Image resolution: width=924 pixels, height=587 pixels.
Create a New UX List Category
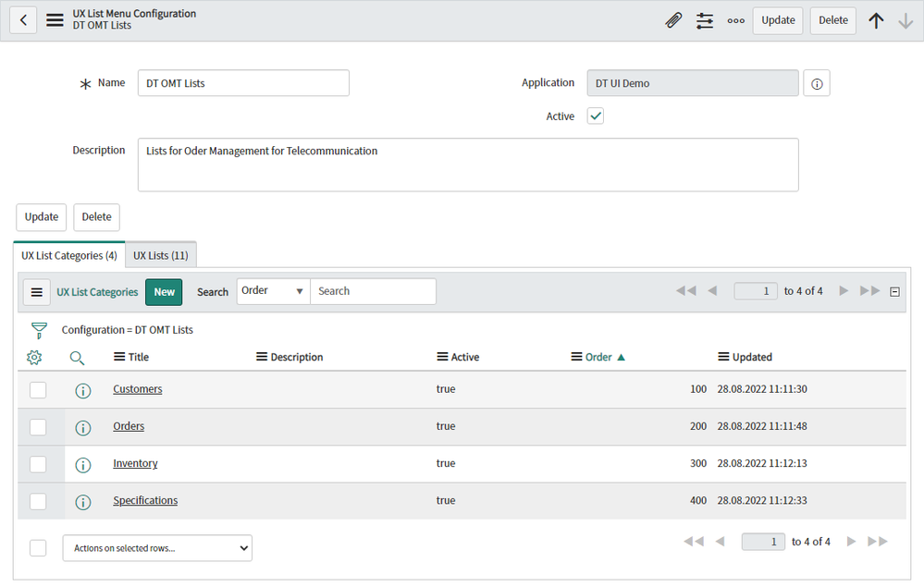coord(164,292)
